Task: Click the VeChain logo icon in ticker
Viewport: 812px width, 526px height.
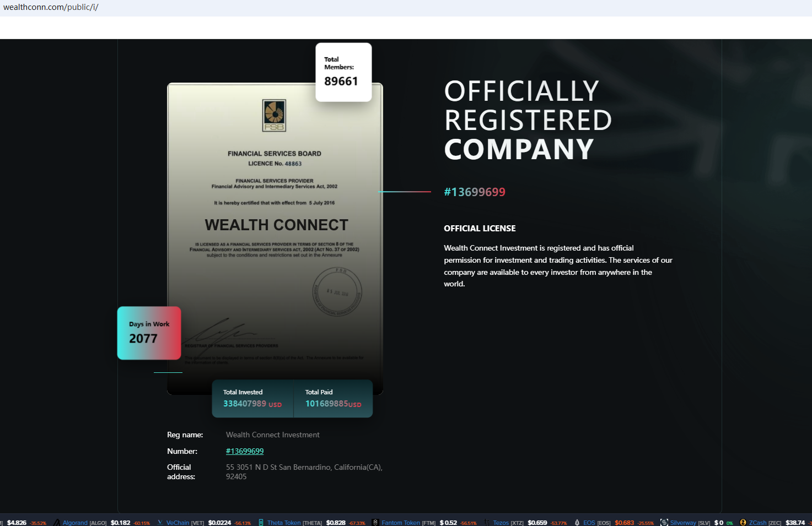Action: click(x=160, y=523)
